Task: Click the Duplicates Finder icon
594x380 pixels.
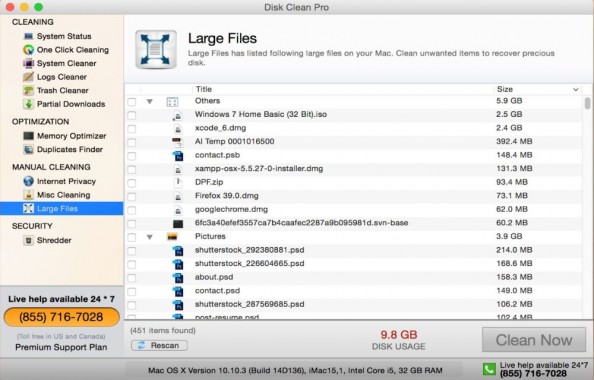Action: [x=28, y=149]
